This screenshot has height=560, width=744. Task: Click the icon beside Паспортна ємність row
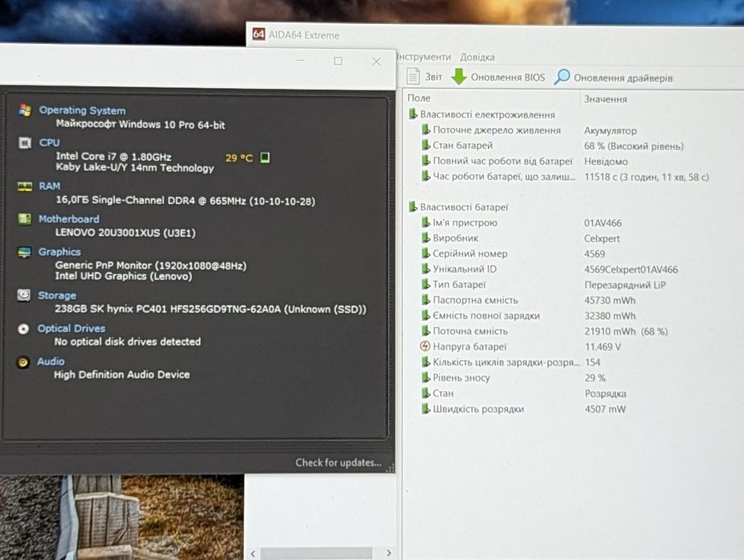pyautogui.click(x=426, y=300)
